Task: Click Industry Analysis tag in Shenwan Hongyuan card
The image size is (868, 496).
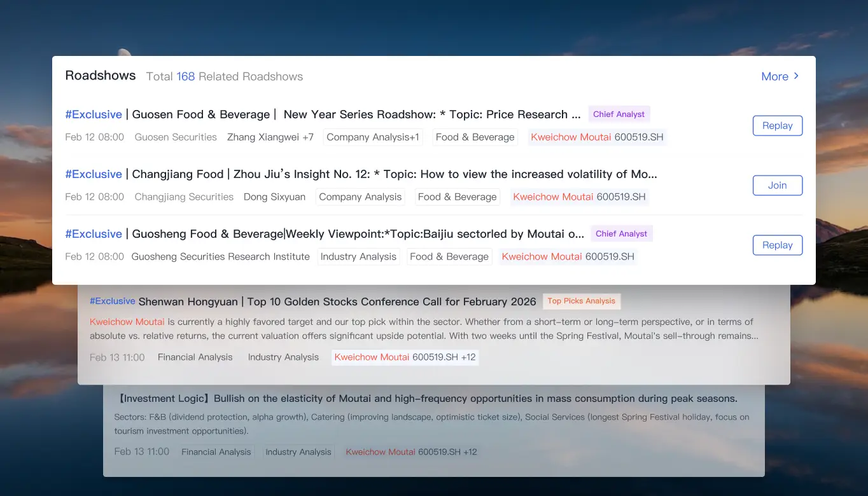Action: point(283,357)
